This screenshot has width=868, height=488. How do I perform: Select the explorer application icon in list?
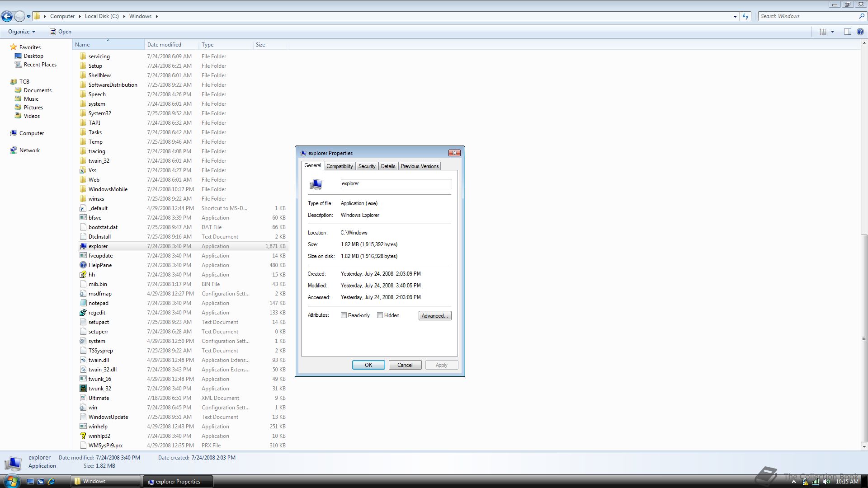click(83, 246)
